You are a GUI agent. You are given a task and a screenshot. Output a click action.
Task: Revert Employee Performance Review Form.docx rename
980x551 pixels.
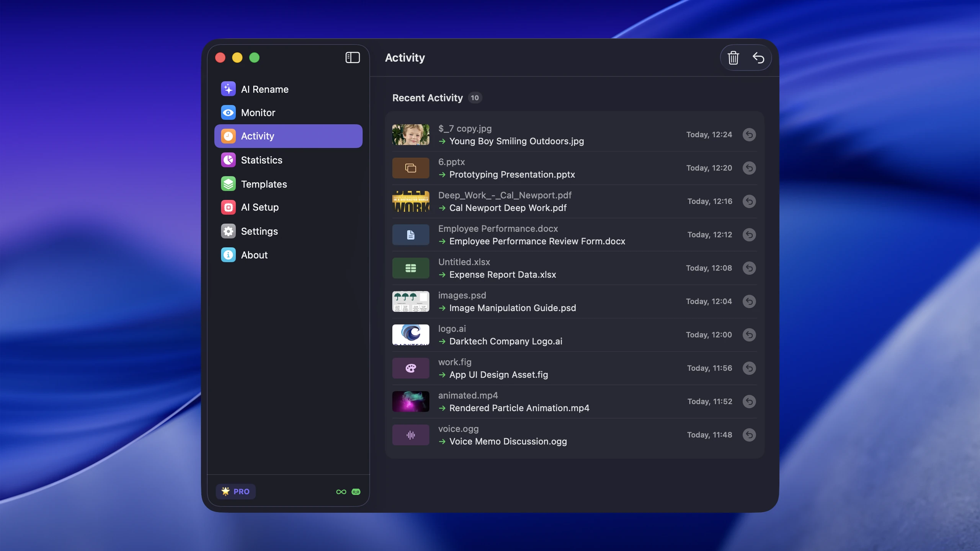point(749,235)
